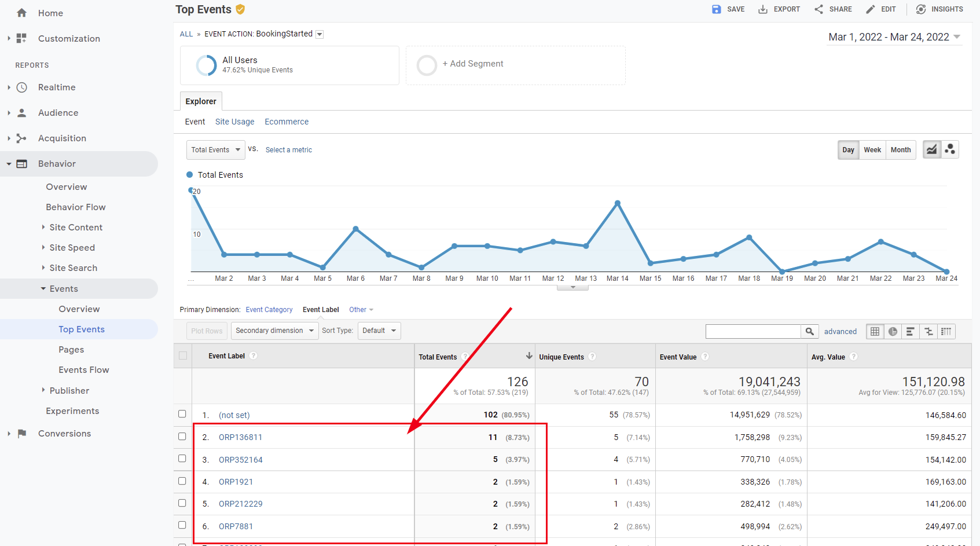Switch to Ecommerce tab
This screenshot has height=546, width=980.
click(x=287, y=122)
